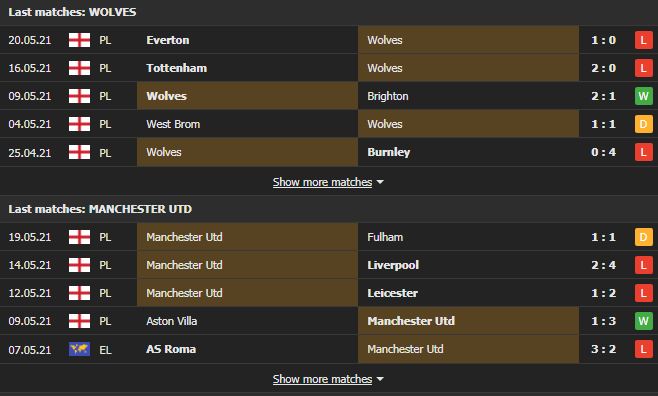Expand more Wolves matches
Image resolution: width=658 pixels, height=396 pixels.
click(x=322, y=182)
